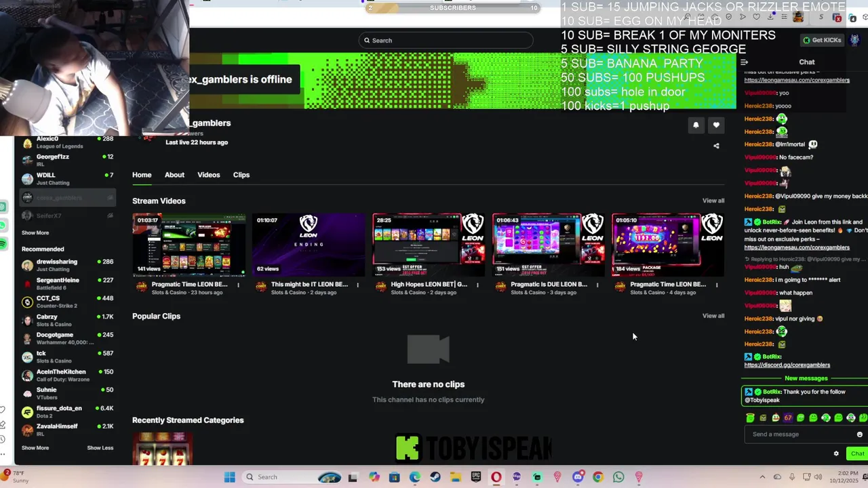The image size is (868, 488).
Task: Click Show Less under Recommended channels
Action: [x=100, y=447]
